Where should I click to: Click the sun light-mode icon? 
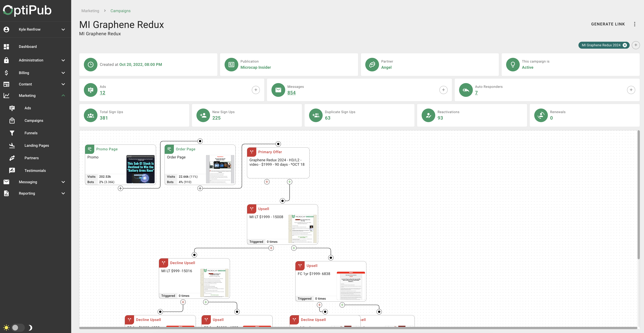point(6,327)
